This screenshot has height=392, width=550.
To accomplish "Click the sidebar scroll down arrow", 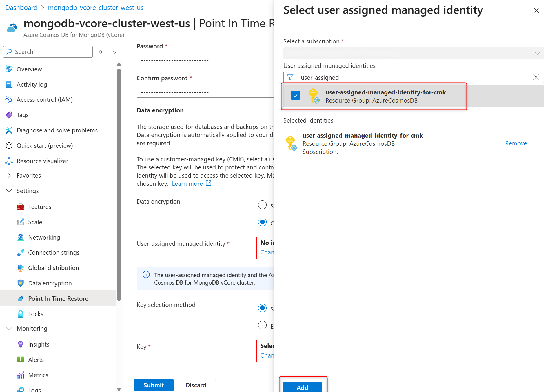I will [x=119, y=389].
